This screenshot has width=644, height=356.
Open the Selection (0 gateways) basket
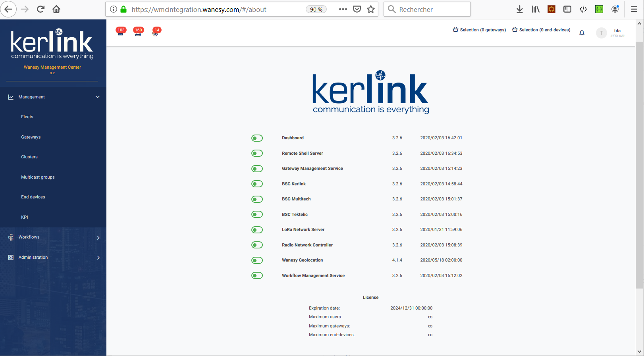(x=479, y=30)
